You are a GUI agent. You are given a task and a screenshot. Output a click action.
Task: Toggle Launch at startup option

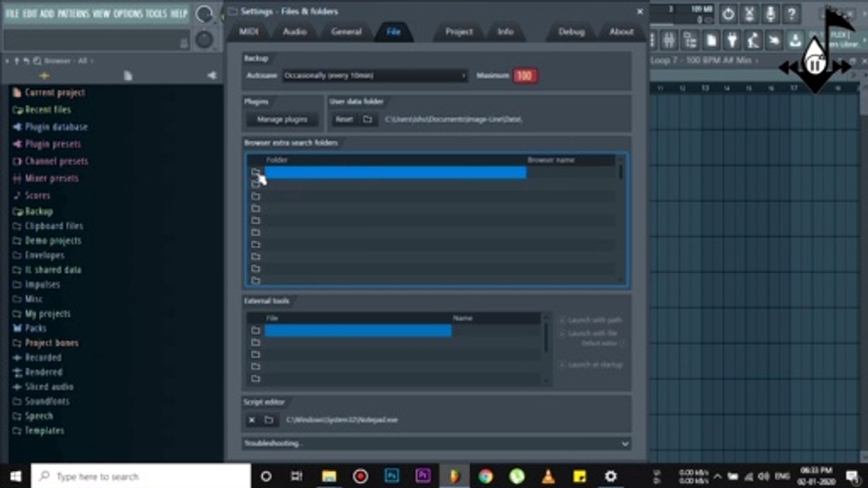[591, 365]
